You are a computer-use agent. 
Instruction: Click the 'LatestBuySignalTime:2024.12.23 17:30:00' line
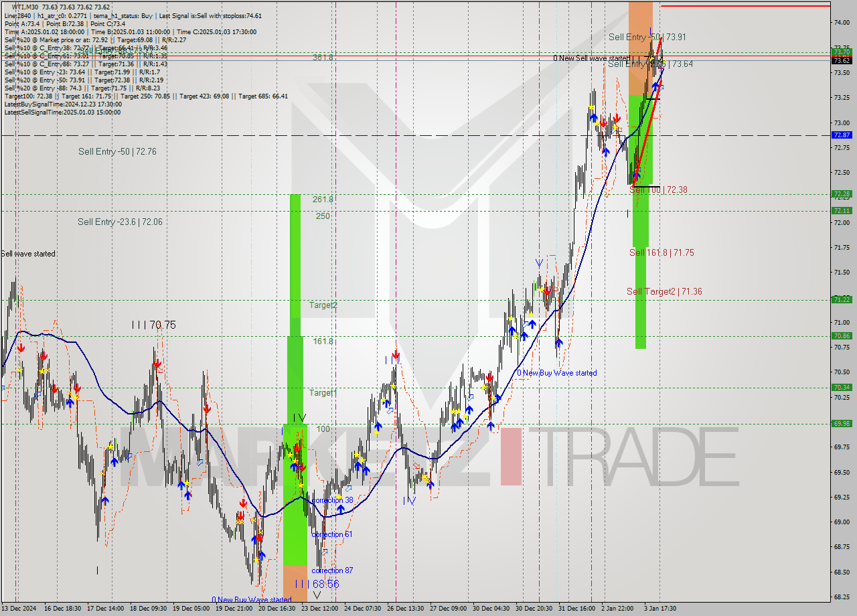coord(63,104)
